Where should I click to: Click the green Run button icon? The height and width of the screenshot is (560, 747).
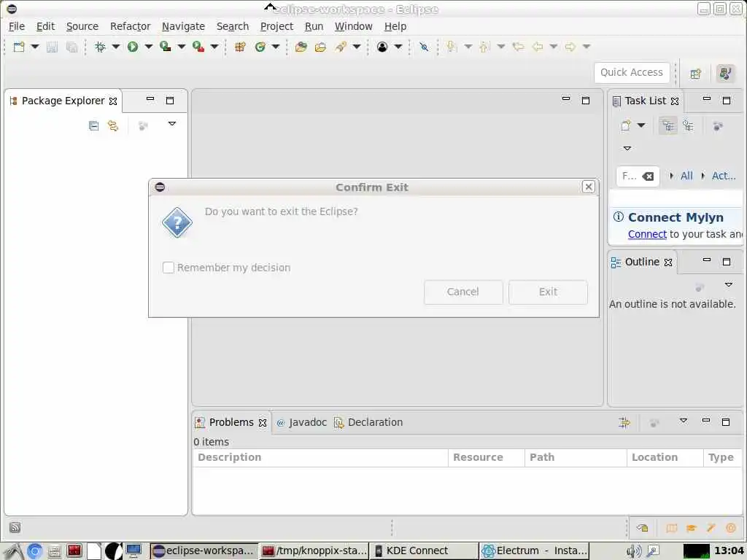(133, 47)
